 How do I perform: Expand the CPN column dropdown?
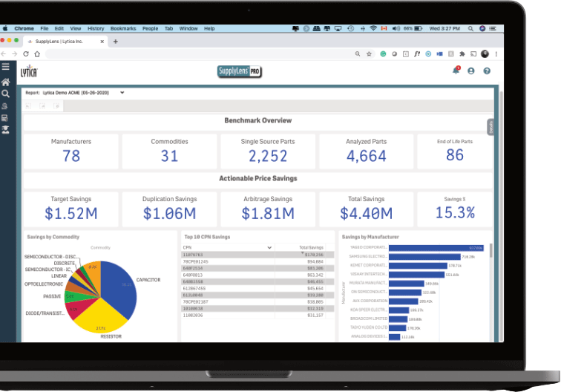[269, 247]
